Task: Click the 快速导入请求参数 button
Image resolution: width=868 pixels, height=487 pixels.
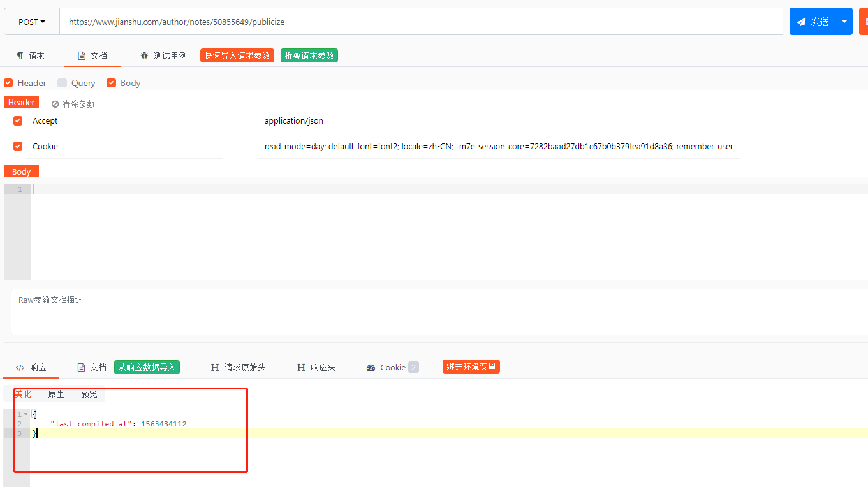Action: (x=237, y=55)
